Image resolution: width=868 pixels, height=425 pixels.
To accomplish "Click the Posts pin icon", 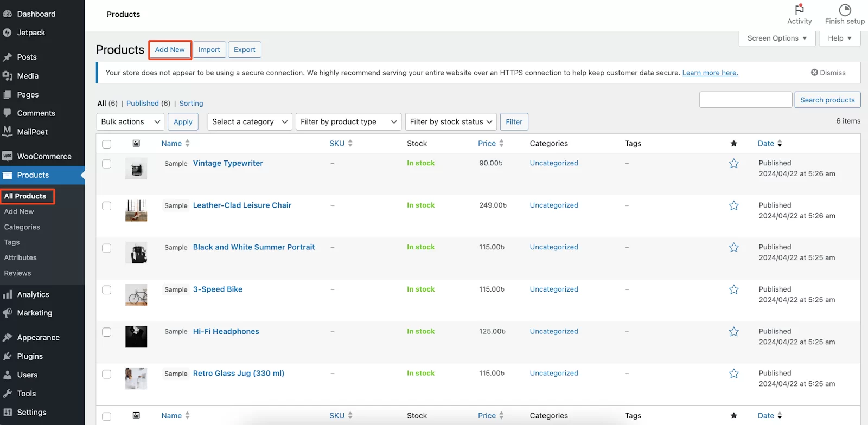I will pos(8,57).
